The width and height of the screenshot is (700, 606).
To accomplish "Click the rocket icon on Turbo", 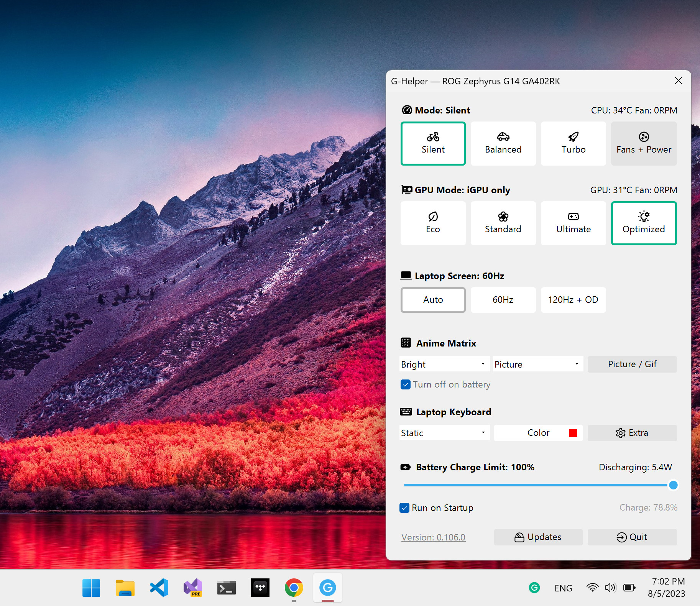I will coord(573,136).
